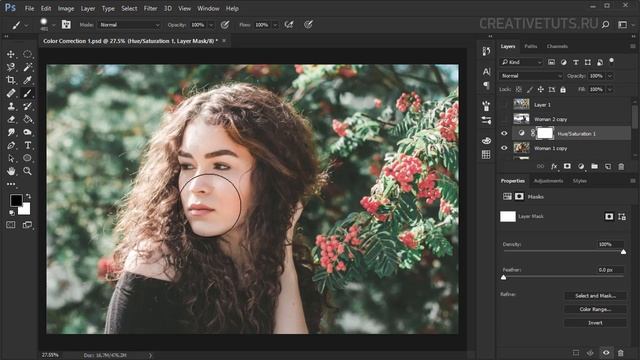Open the Brush Settings panel toggle
640x360 pixels.
(x=66, y=24)
